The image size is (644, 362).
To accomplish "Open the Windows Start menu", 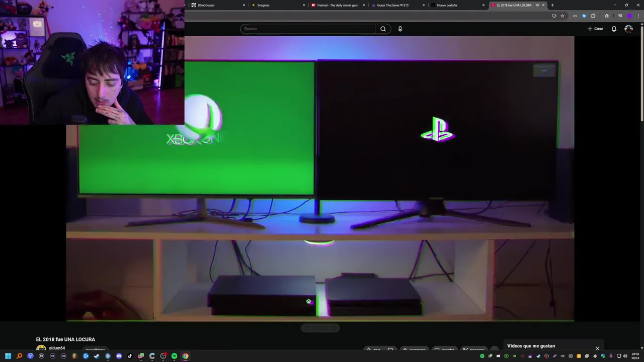I will coord(8,356).
